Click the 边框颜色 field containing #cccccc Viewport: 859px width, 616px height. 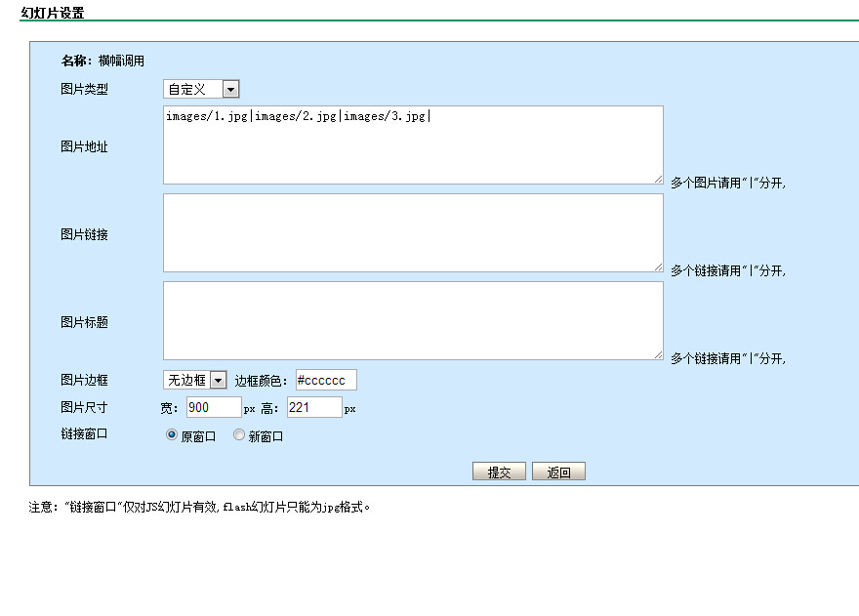coord(326,380)
